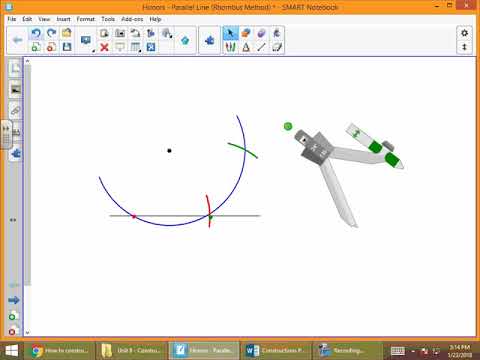Screen dimensions: 480x360
Task: Open the File menu
Action: point(12,19)
